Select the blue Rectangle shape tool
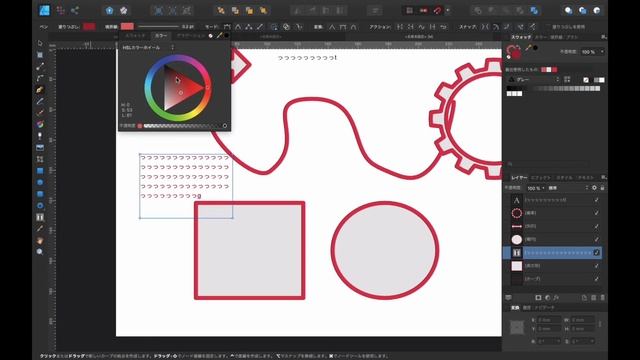The width and height of the screenshot is (640, 360). coord(40,171)
